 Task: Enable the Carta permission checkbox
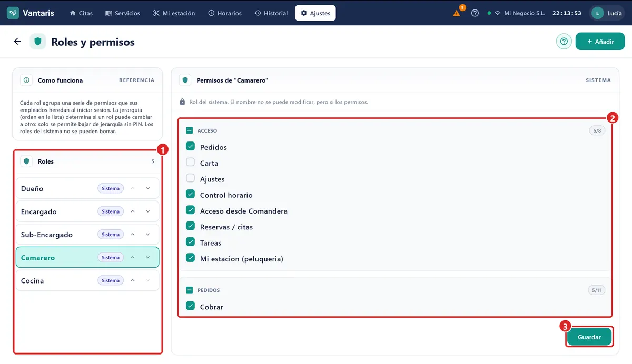coord(191,163)
